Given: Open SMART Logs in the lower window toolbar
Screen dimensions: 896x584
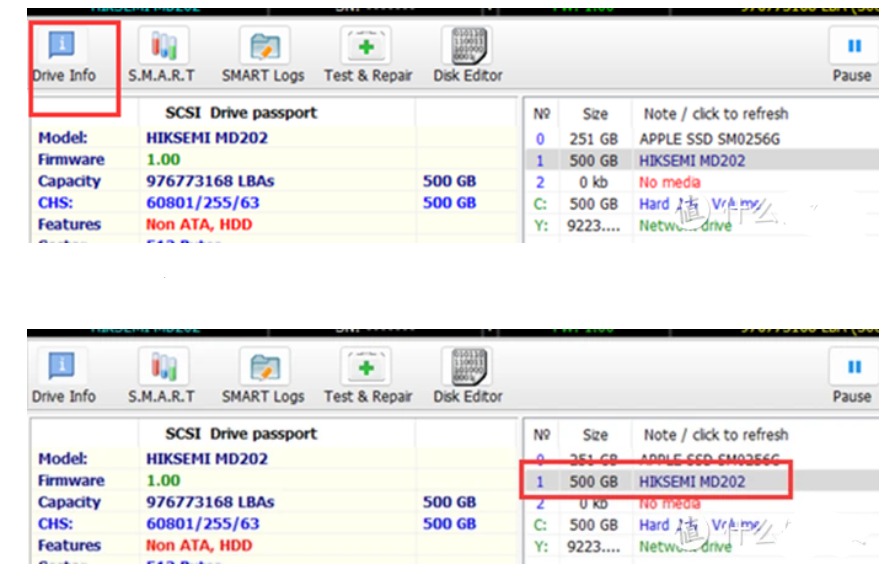Looking at the screenshot, I should [x=263, y=376].
